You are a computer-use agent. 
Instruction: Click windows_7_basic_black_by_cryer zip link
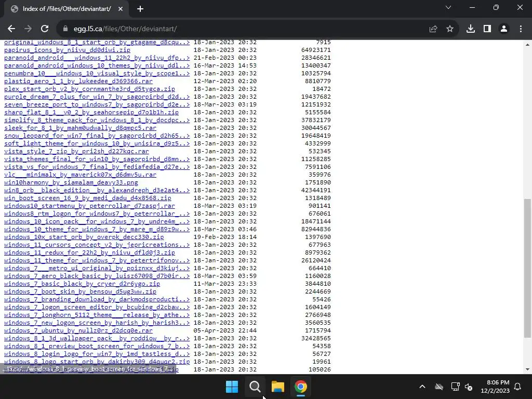[82, 284]
